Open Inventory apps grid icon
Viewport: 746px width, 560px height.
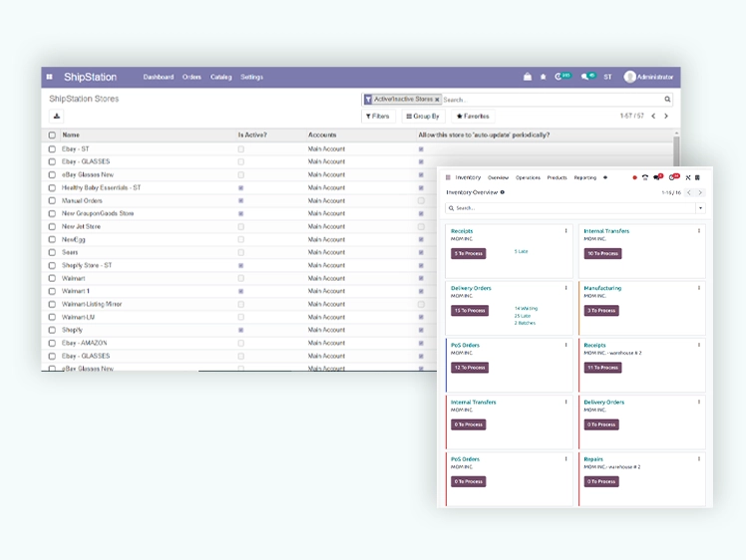(x=448, y=177)
